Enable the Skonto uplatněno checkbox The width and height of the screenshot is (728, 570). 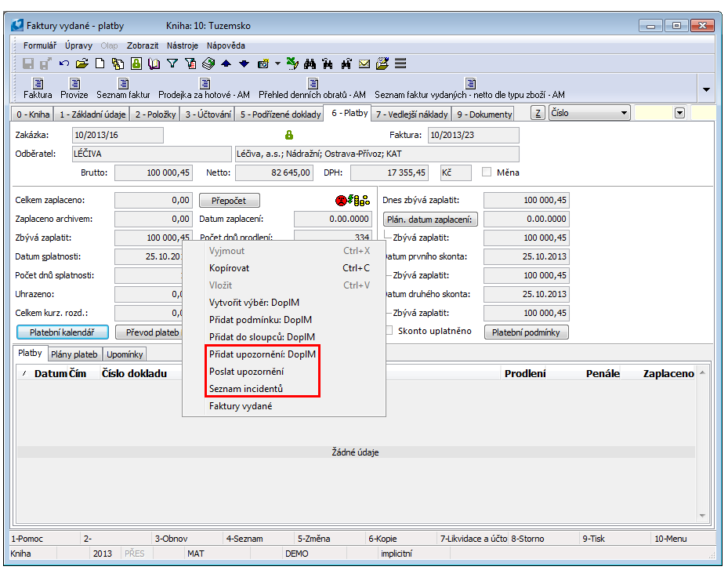[x=389, y=331]
